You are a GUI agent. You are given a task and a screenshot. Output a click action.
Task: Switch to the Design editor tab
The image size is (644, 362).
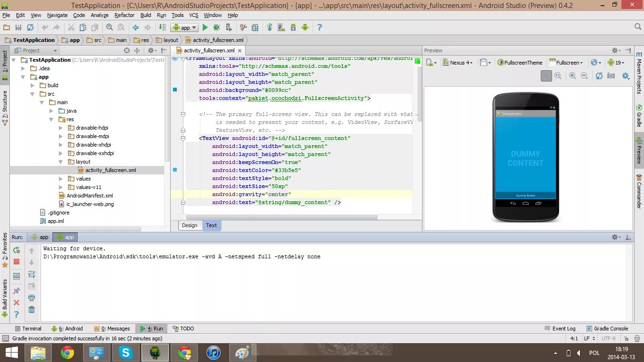(190, 225)
